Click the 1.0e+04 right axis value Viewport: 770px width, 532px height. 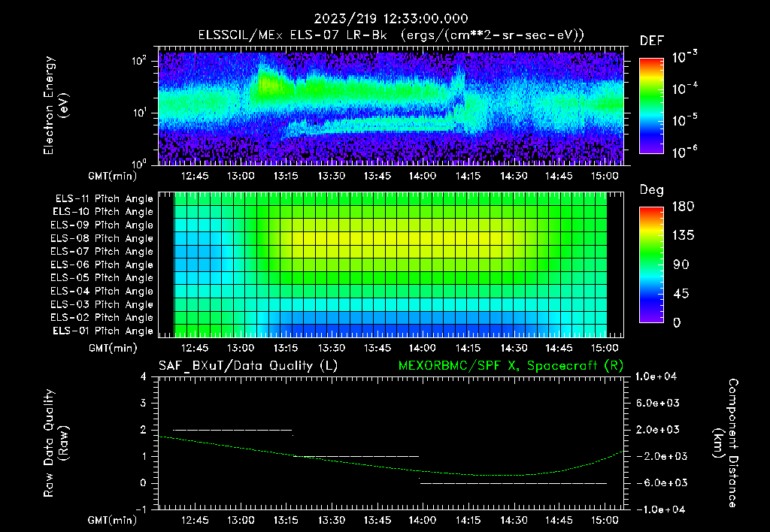pyautogui.click(x=656, y=377)
